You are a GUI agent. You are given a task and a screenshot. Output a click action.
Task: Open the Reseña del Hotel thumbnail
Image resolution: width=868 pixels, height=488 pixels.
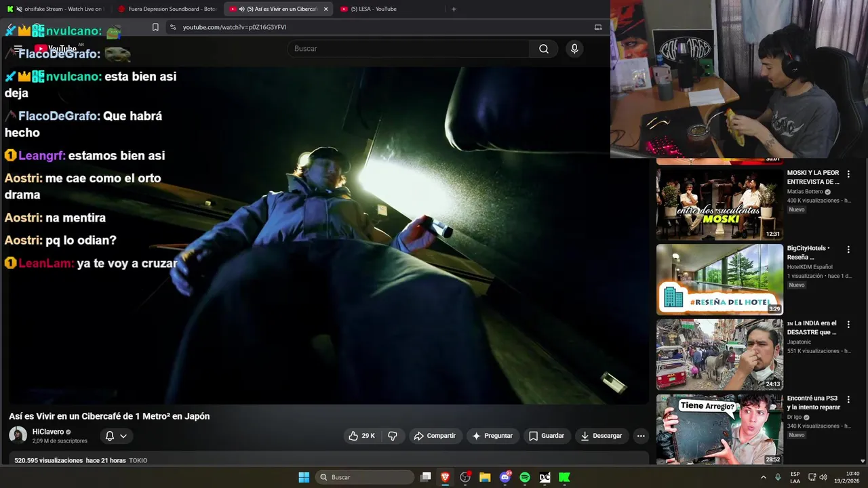click(x=719, y=279)
